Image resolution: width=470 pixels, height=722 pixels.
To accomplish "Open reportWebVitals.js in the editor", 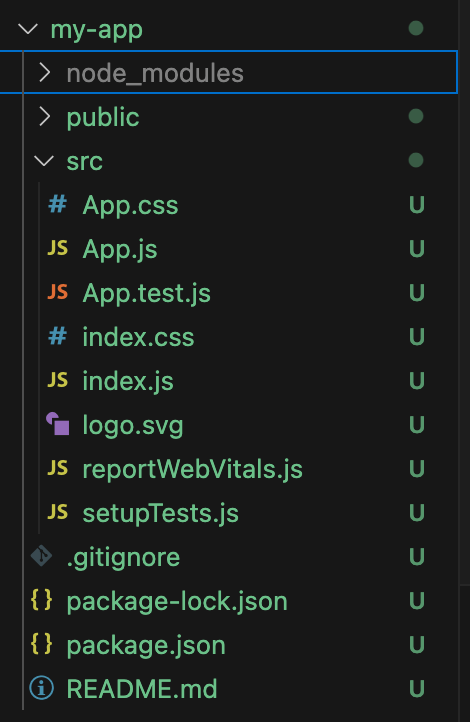I will coord(192,469).
